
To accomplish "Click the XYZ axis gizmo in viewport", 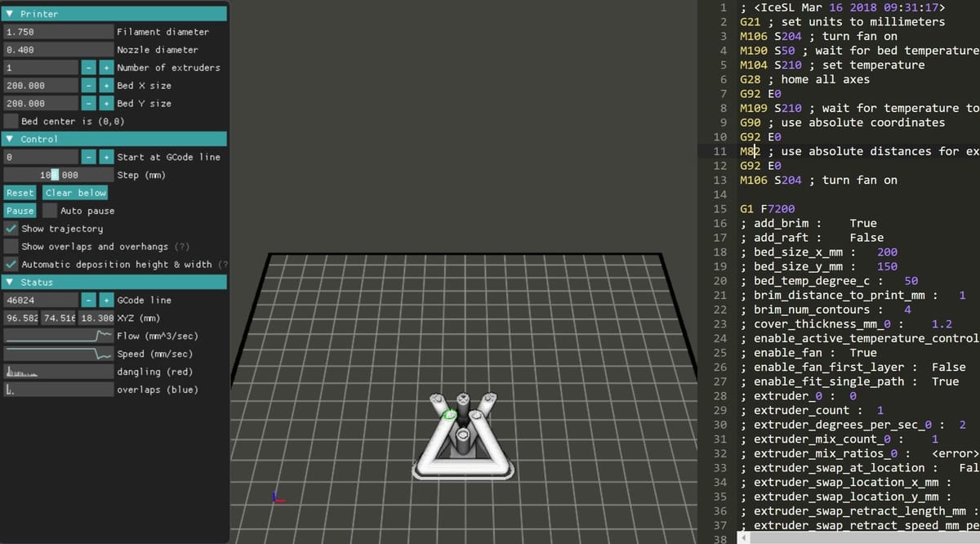I will point(277,497).
